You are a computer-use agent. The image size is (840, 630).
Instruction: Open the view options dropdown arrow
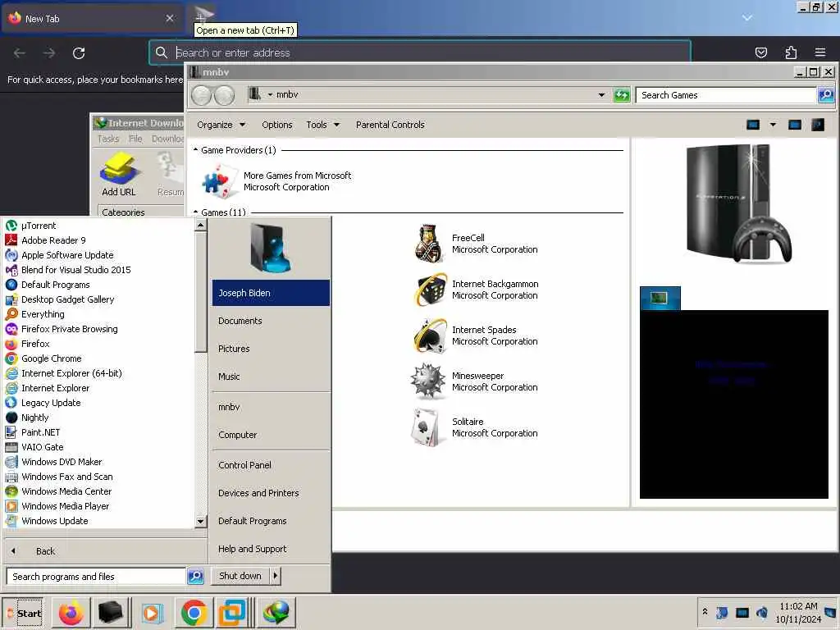tap(773, 125)
